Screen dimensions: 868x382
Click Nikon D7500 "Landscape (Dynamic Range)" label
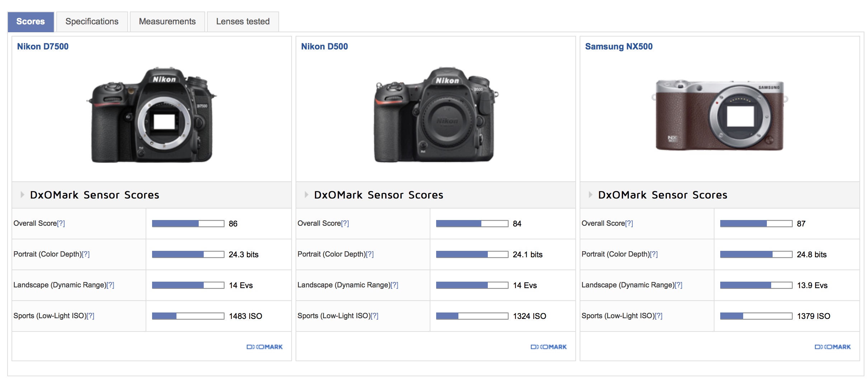(x=60, y=285)
